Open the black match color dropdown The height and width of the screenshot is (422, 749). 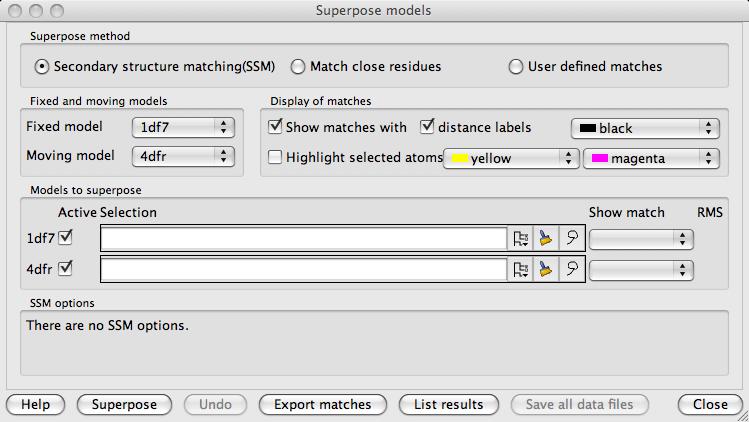tap(645, 129)
